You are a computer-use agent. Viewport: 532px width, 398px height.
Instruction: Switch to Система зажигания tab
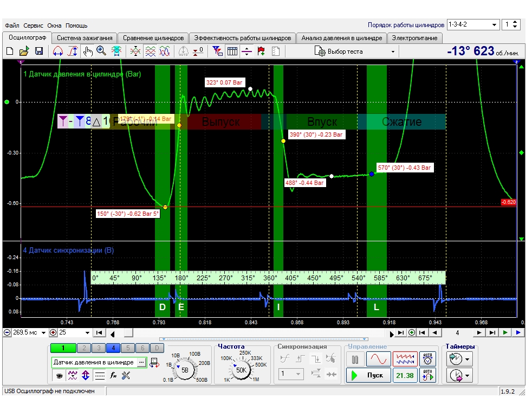click(x=85, y=38)
